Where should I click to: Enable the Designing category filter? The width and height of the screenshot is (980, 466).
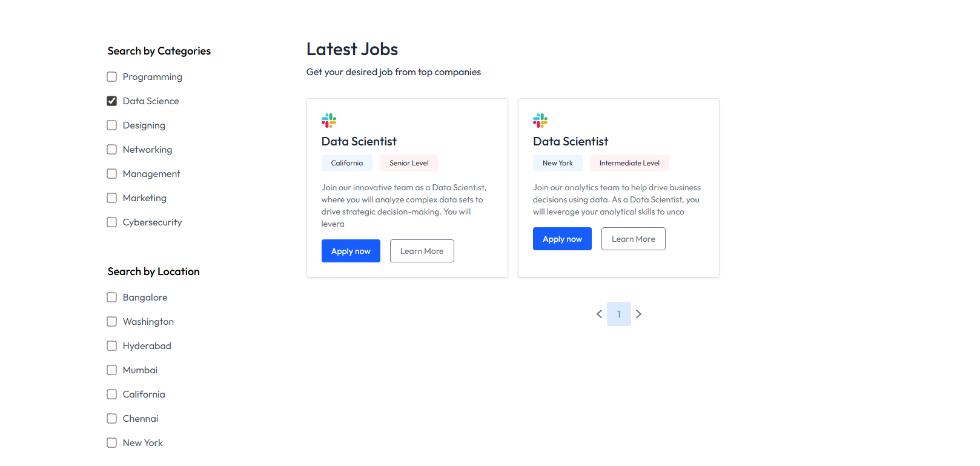(112, 125)
